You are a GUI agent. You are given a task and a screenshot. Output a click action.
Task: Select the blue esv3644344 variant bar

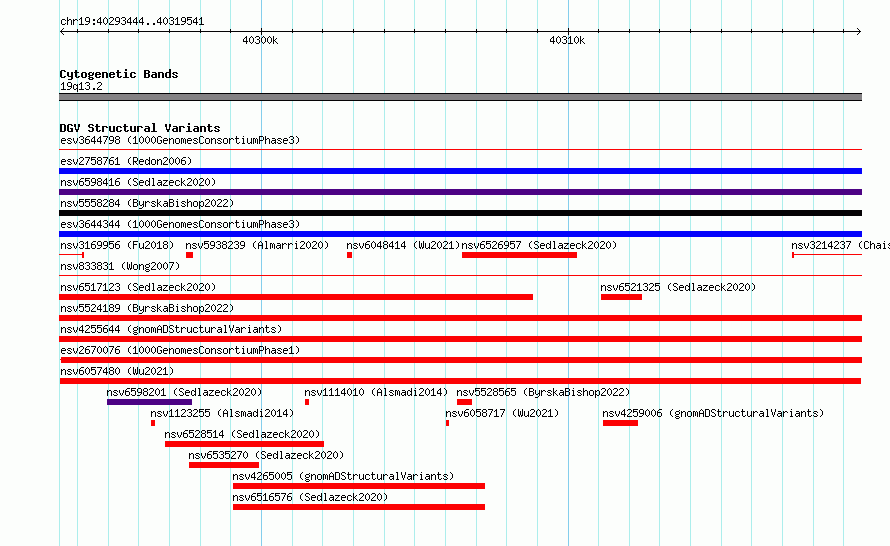coord(460,234)
